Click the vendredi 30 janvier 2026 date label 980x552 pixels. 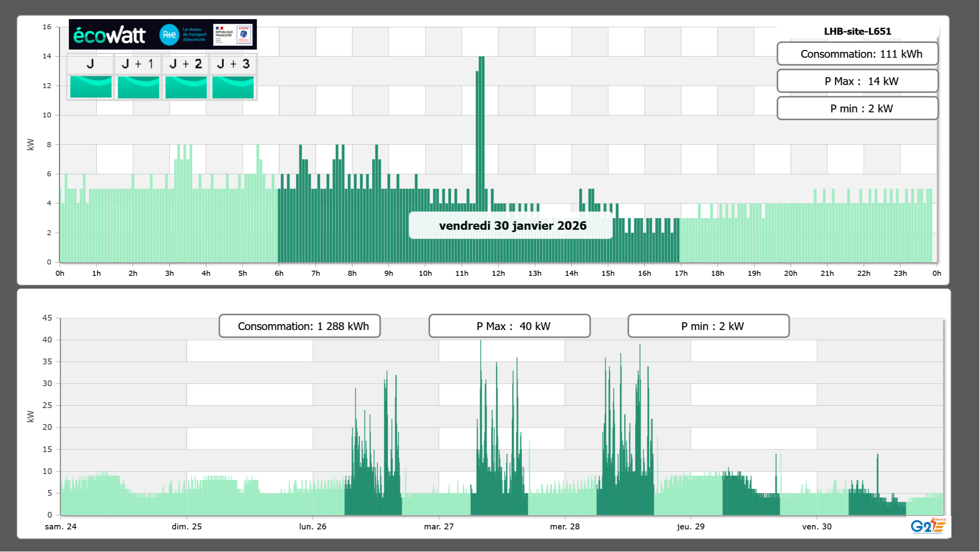[512, 225]
